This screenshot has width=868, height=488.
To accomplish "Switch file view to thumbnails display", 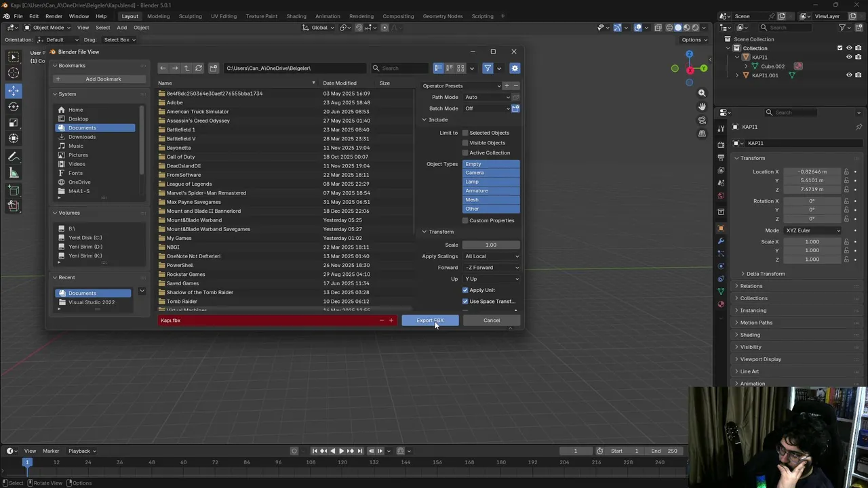I will tap(461, 68).
